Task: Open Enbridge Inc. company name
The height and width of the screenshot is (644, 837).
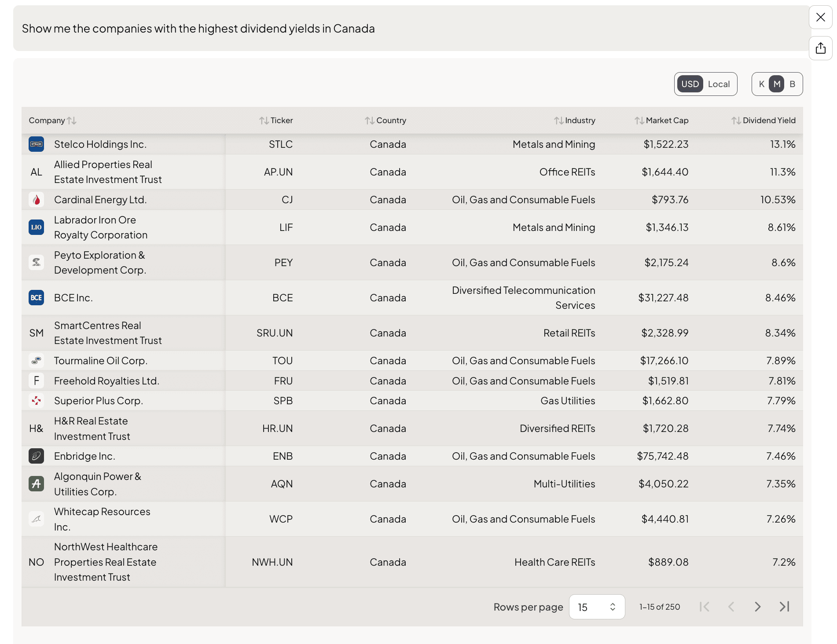Action: click(84, 456)
